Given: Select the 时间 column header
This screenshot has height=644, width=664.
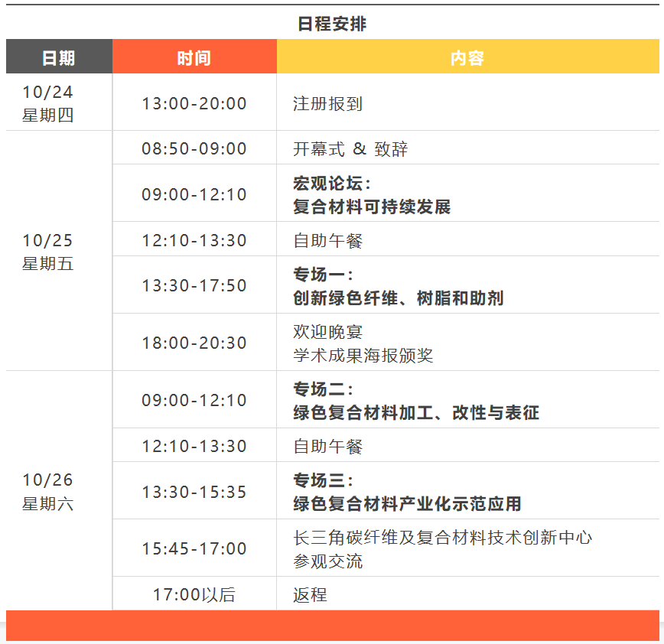Looking at the screenshot, I should pos(194,57).
